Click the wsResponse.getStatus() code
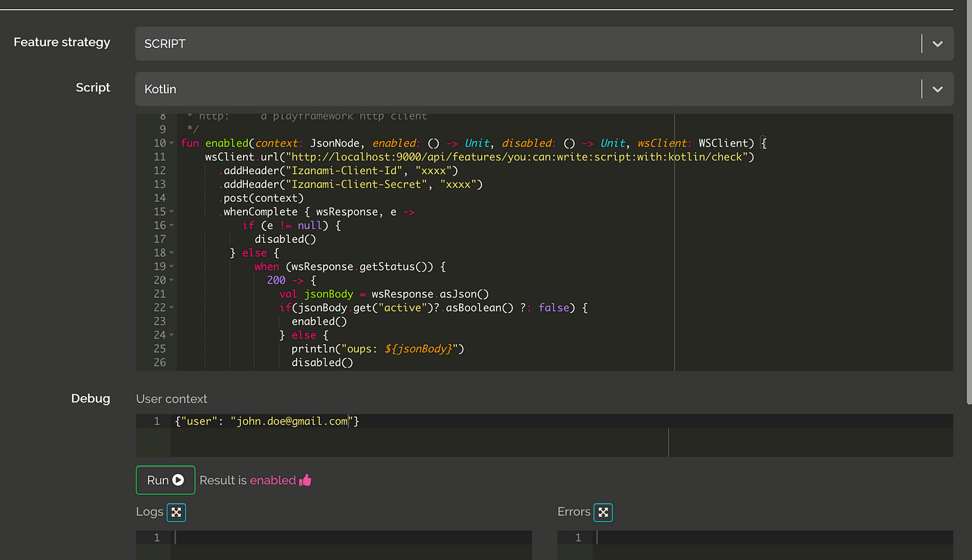Screen dimensions: 972x560 [x=360, y=266]
